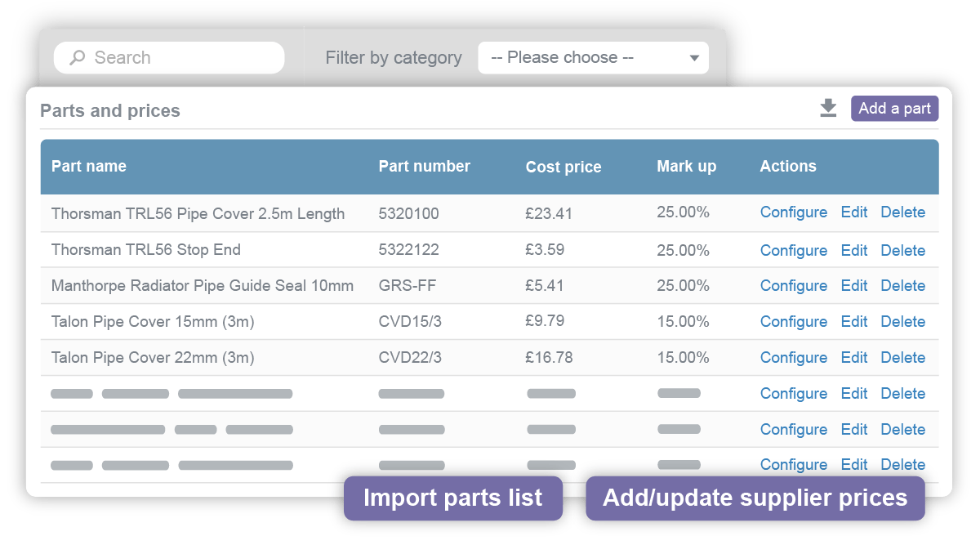The height and width of the screenshot is (545, 980).
Task: Click the Add a part button
Action: click(894, 108)
